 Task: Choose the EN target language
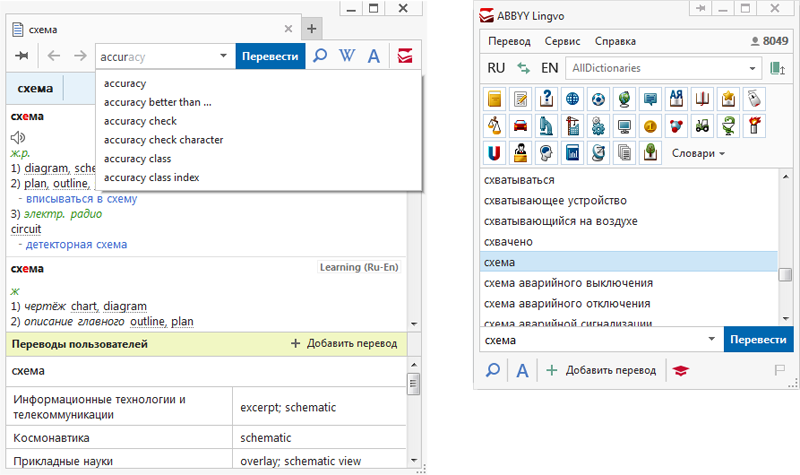click(549, 68)
